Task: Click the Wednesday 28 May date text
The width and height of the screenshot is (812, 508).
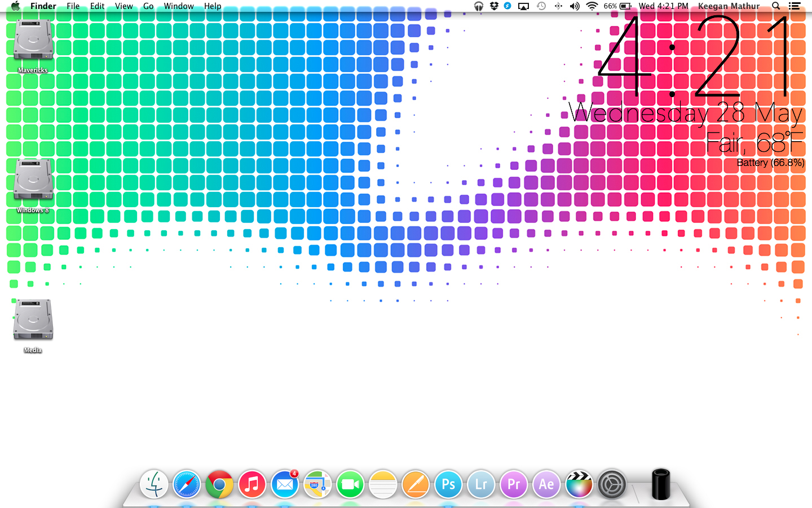Action: (686, 113)
